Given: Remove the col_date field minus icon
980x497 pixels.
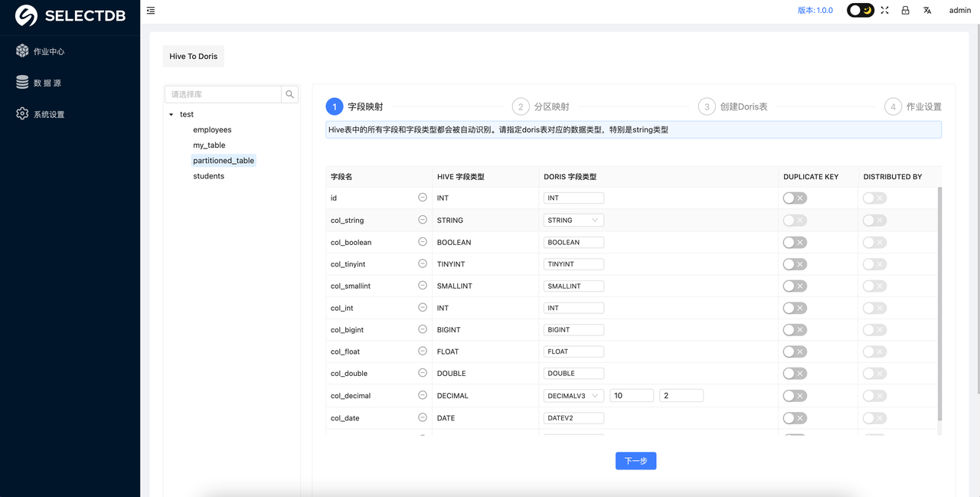Looking at the screenshot, I should coord(423,417).
